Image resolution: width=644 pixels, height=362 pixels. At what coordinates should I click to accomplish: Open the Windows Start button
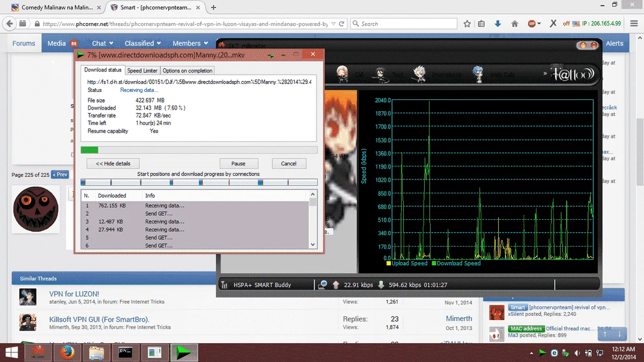(x=11, y=352)
